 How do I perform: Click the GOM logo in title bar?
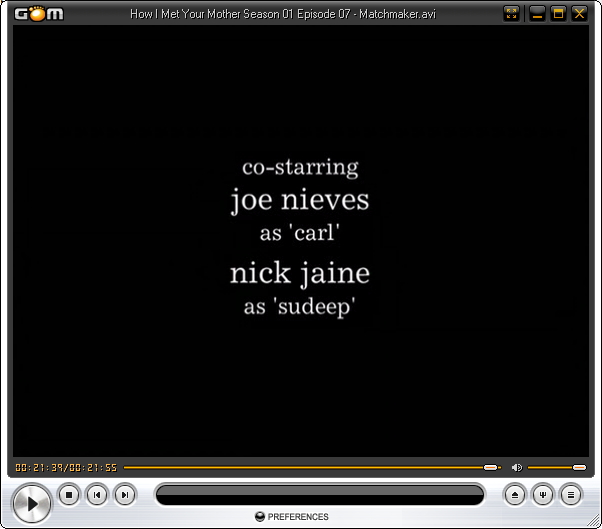39,14
